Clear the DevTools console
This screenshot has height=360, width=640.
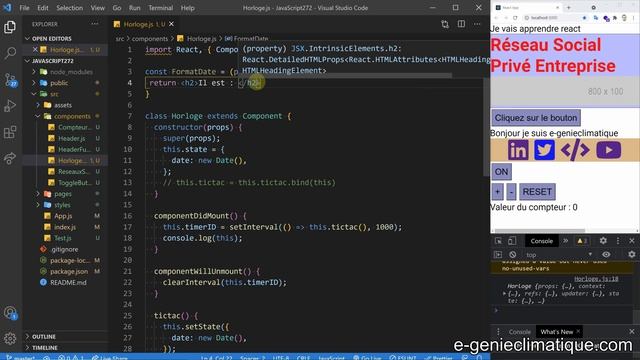click(x=513, y=254)
